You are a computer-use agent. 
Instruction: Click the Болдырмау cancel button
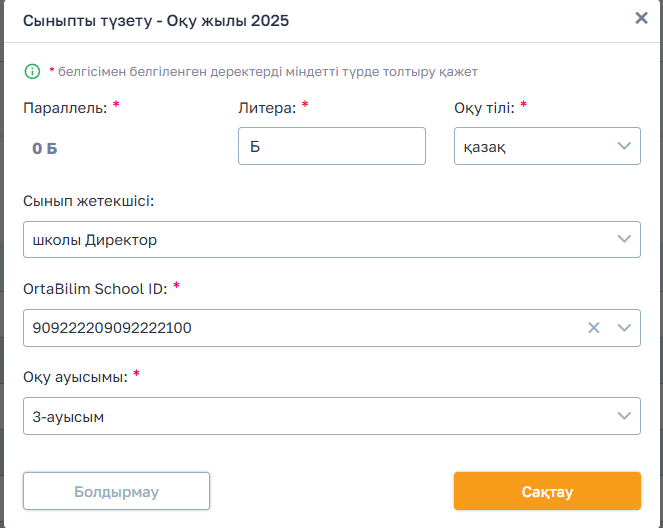point(116,491)
